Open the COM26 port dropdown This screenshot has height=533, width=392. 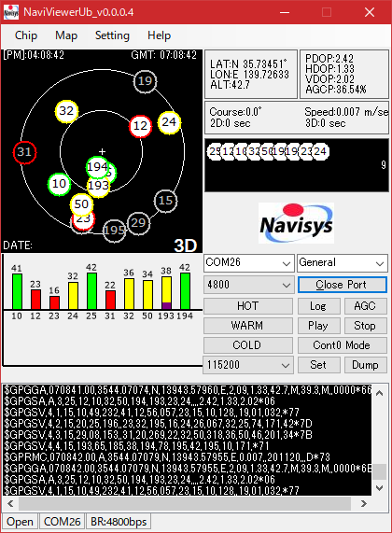pyautogui.click(x=249, y=263)
